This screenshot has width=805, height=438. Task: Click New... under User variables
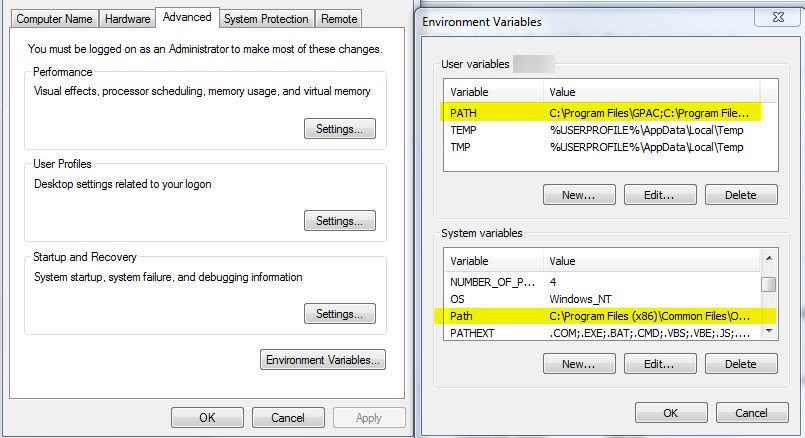578,195
